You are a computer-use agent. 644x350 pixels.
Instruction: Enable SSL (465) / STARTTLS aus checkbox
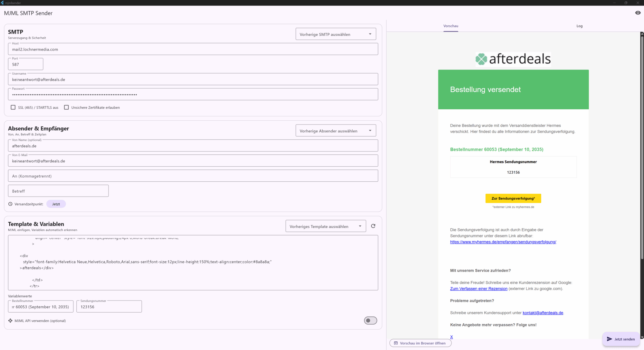point(13,107)
